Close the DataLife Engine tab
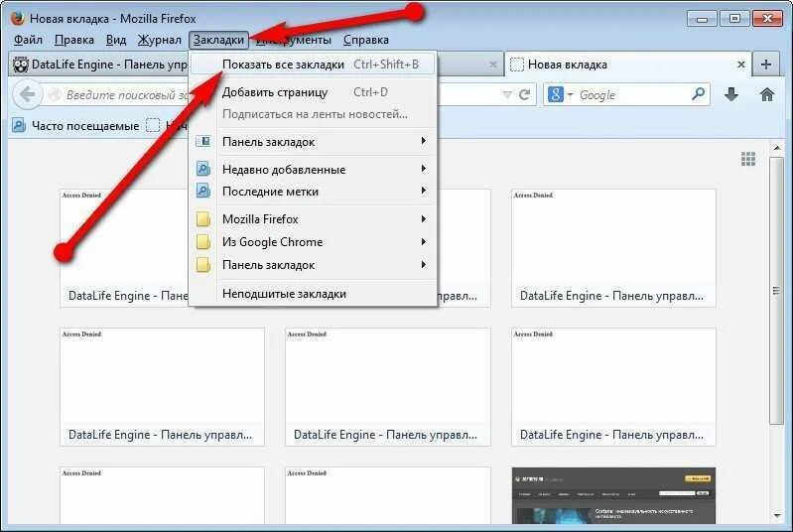Image resolution: width=793 pixels, height=532 pixels. [493, 65]
